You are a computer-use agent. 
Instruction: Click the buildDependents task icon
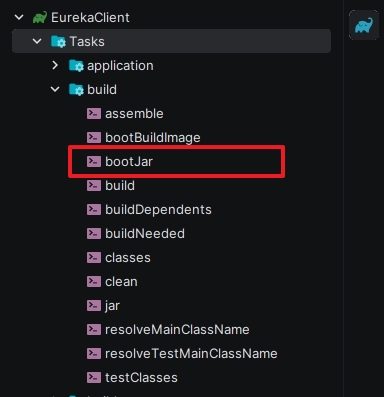click(94, 210)
